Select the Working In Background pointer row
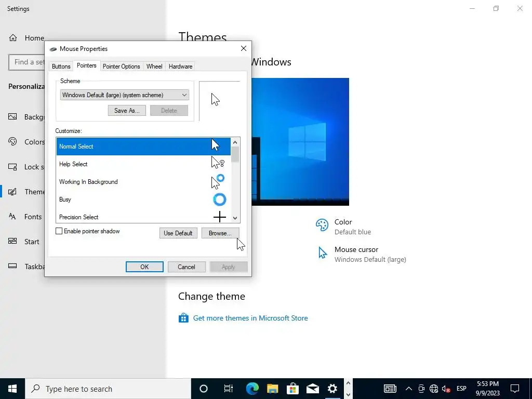532x399 pixels. coord(143,182)
